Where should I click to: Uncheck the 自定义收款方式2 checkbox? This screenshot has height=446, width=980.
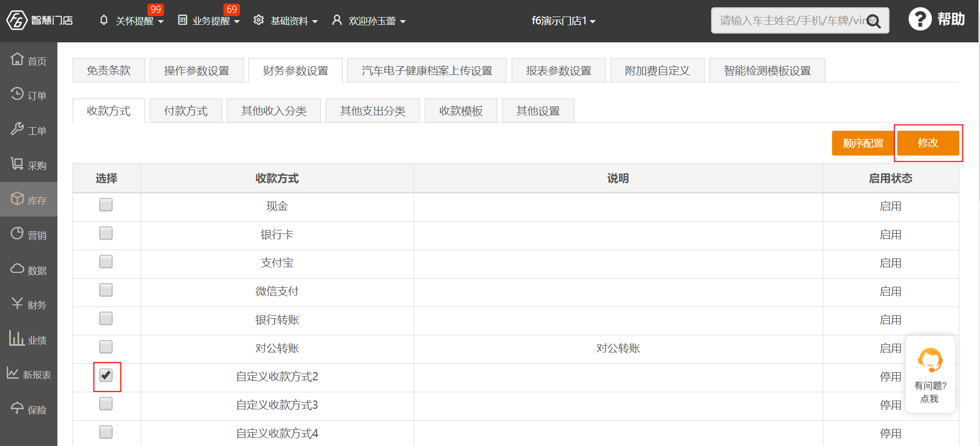106,375
